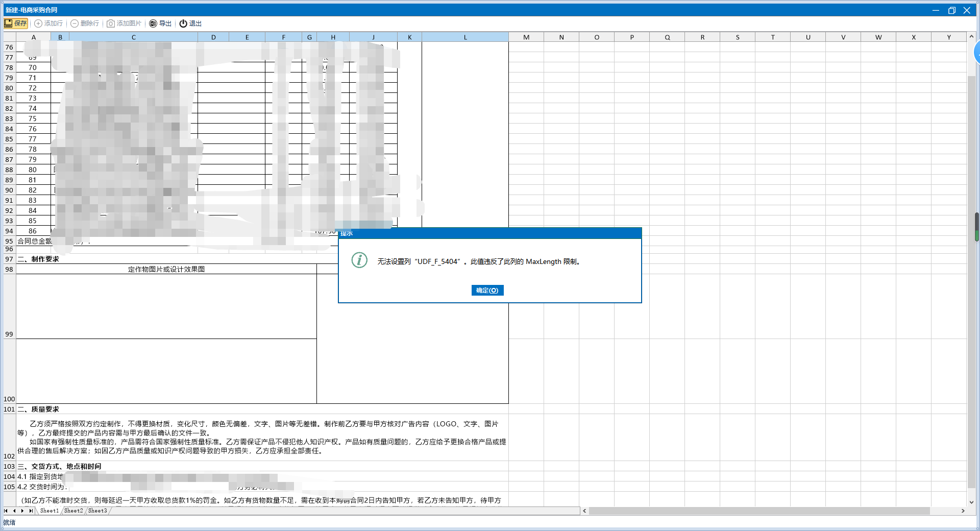Switch to the Sheet3 tab
The image size is (980, 531).
pos(97,511)
